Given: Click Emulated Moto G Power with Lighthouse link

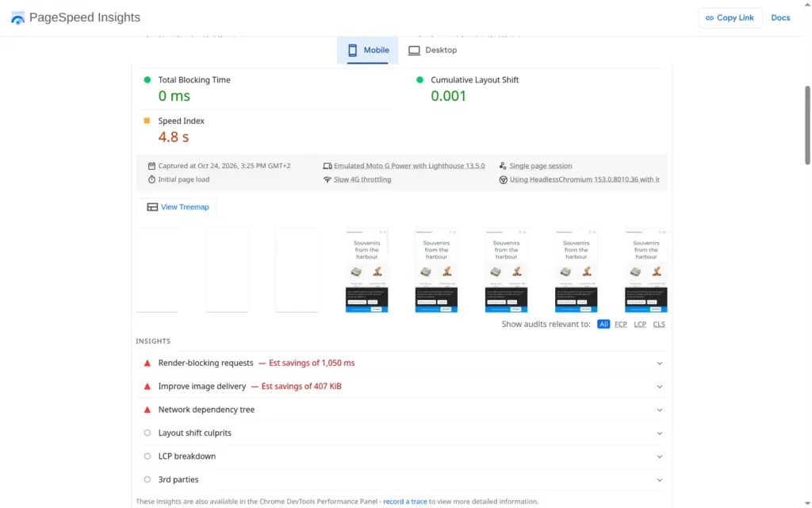Looking at the screenshot, I should pos(409,166).
